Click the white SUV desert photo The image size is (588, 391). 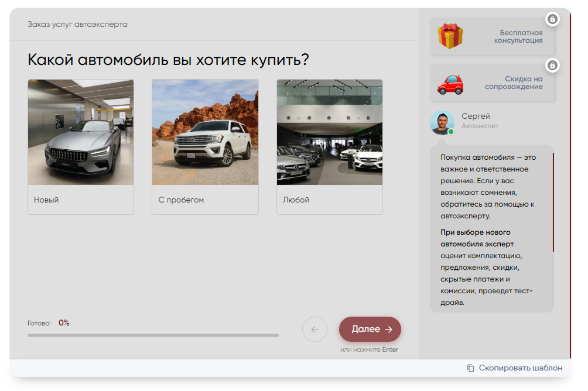(x=205, y=132)
